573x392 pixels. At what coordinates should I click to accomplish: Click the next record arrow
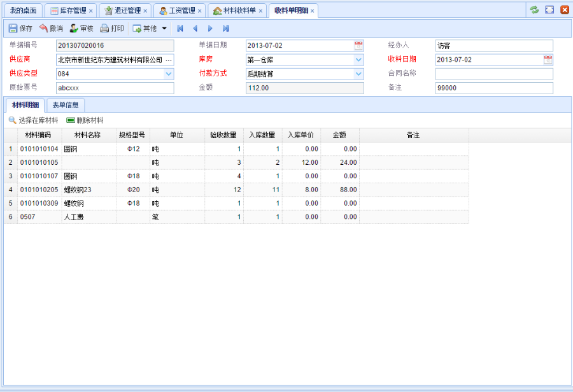click(x=210, y=28)
